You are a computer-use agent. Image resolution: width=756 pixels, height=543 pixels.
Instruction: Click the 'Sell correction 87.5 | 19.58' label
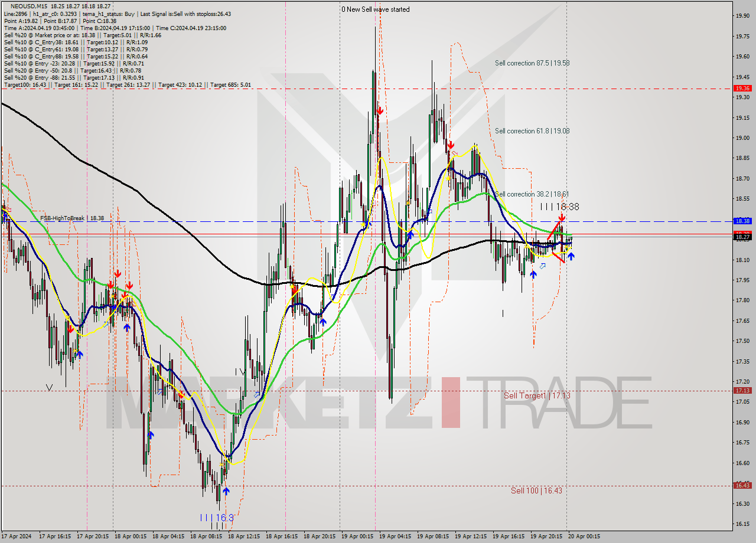(x=532, y=63)
